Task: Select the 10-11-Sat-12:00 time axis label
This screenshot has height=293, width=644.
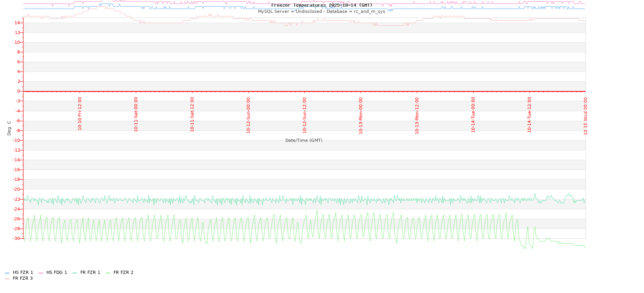Action: click(x=192, y=114)
